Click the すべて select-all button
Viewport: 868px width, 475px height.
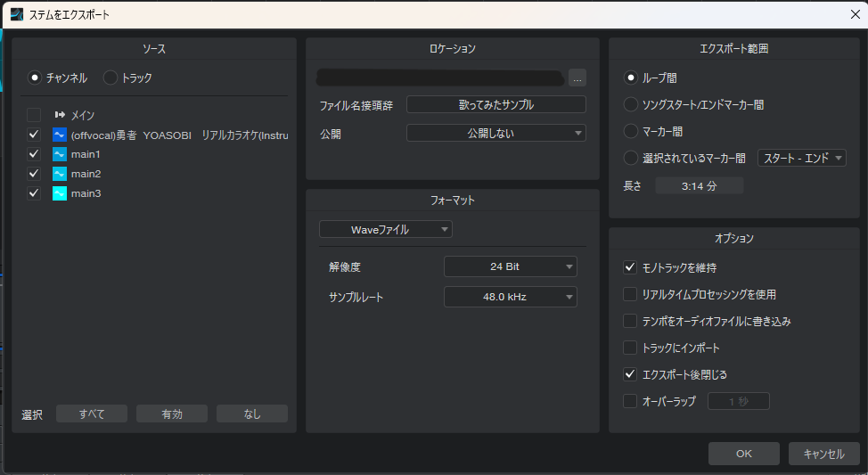point(92,414)
